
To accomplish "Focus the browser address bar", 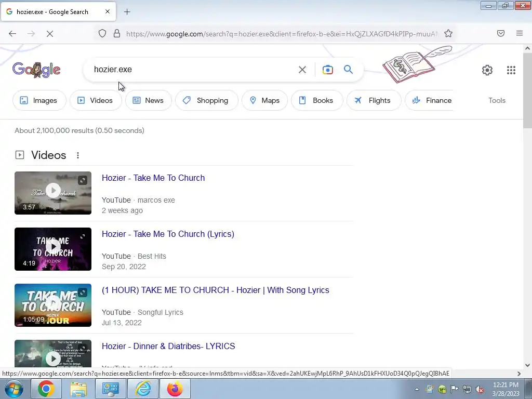I will pos(282,34).
